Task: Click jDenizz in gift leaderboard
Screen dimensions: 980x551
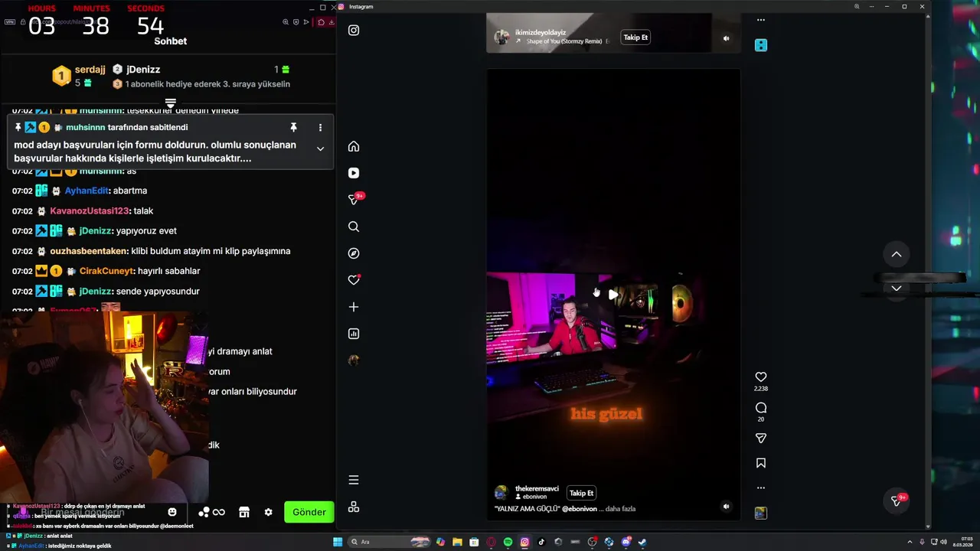Action: [143, 70]
